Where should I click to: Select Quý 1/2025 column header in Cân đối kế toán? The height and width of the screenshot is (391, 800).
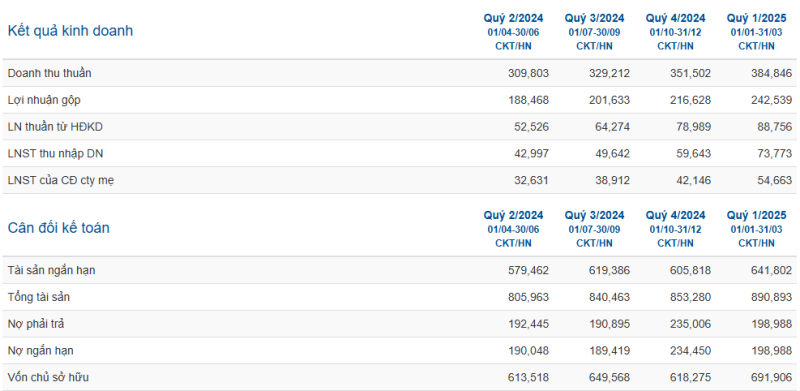[757, 215]
